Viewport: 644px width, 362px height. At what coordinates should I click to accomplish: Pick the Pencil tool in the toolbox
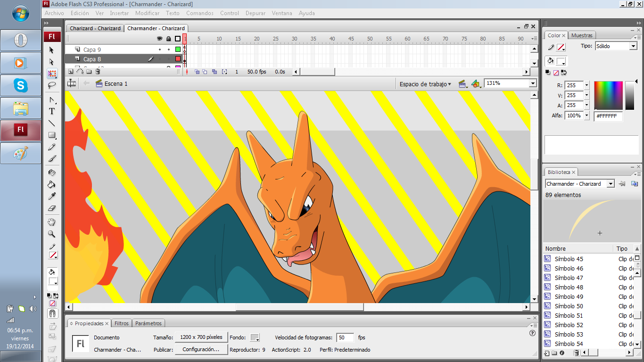tap(52, 147)
